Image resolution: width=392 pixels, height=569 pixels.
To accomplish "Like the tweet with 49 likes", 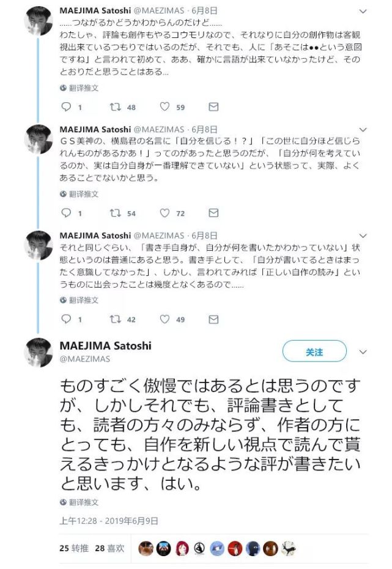I will 165,319.
